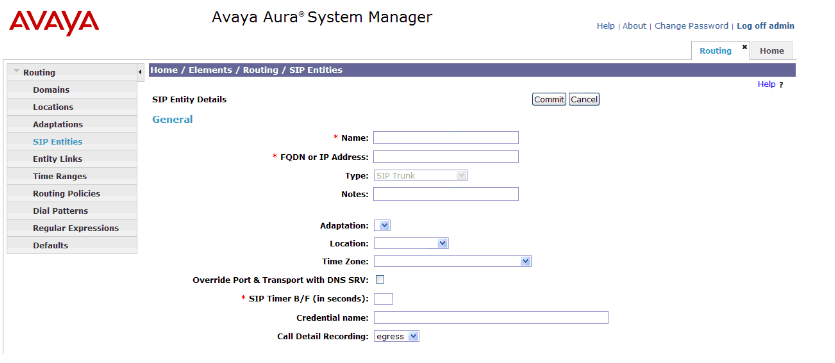
Task: Open the Type dropdown
Action: tap(421, 176)
